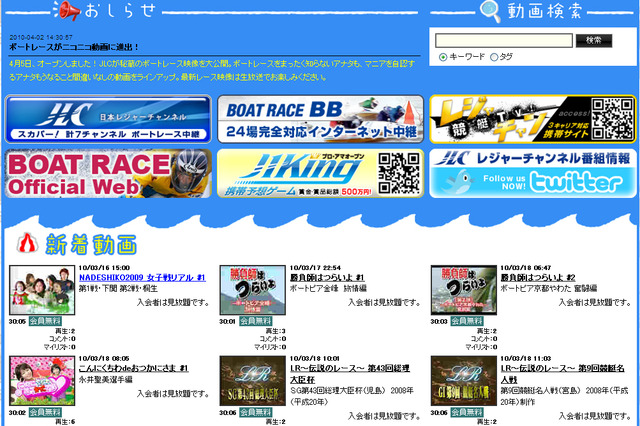This screenshot has width=640, height=426.
Task: Open LR 伝説のレース 第9回競艇名人戦 link
Action: pyautogui.click(x=562, y=374)
